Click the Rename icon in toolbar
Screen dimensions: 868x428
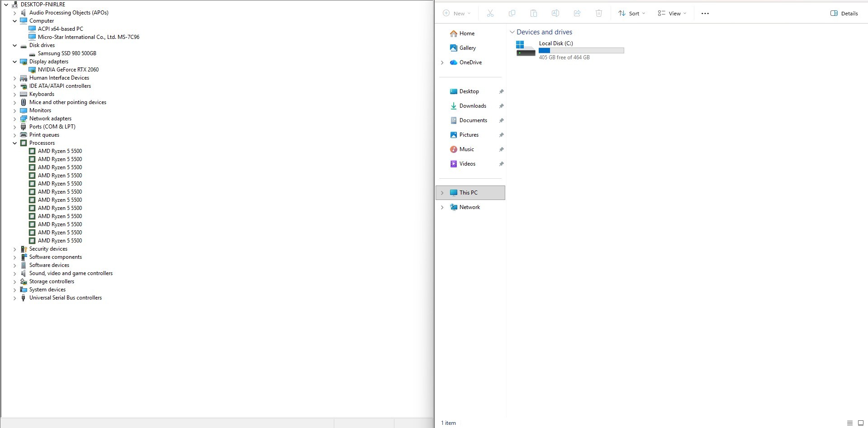pyautogui.click(x=555, y=14)
